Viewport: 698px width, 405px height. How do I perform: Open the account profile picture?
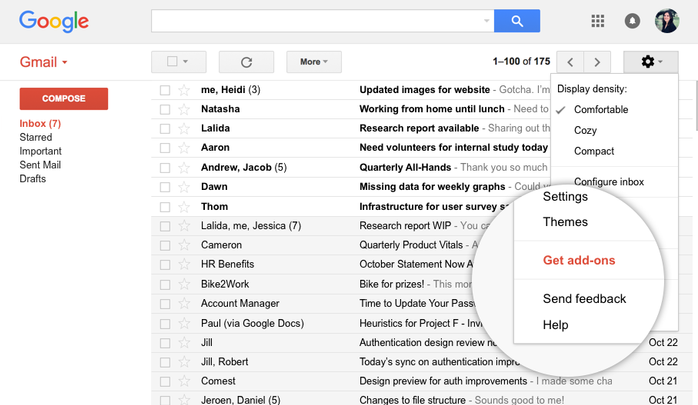pos(667,20)
